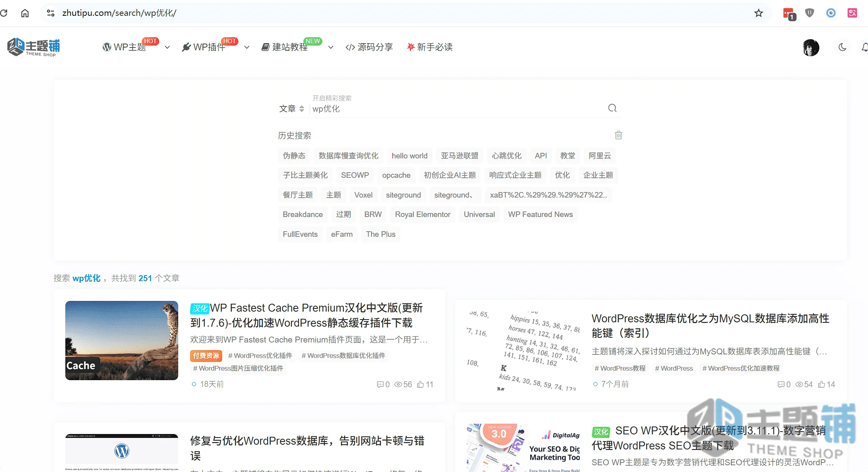Open notifications bell icon
868x472 pixels.
click(x=864, y=48)
